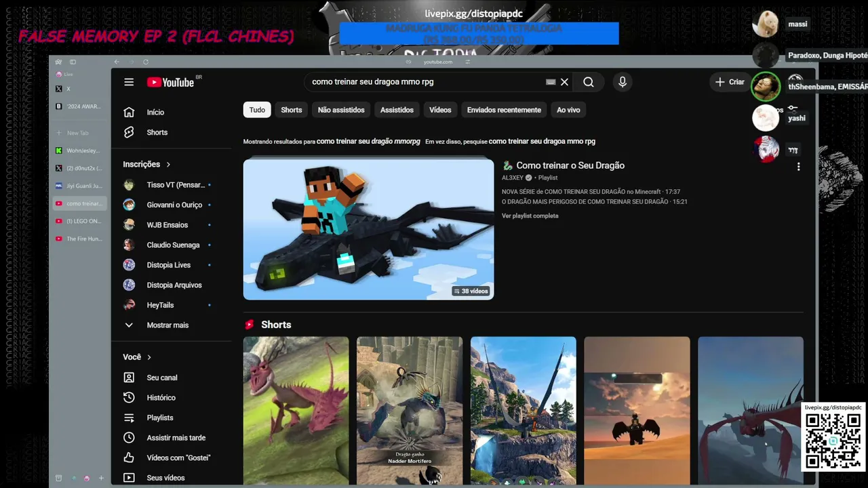868x488 pixels.
Task: Open the pink dragon Shorts thumbnail
Action: tap(296, 411)
